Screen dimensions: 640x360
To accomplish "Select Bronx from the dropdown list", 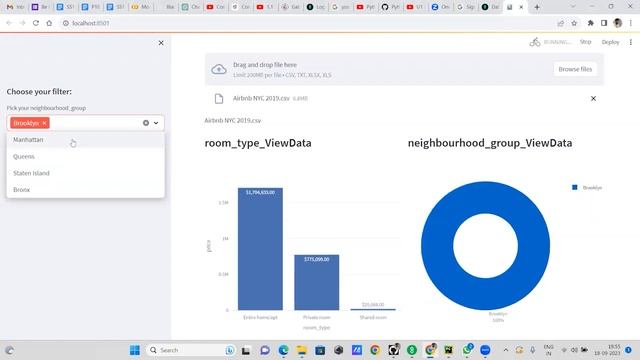I will tap(85, 190).
